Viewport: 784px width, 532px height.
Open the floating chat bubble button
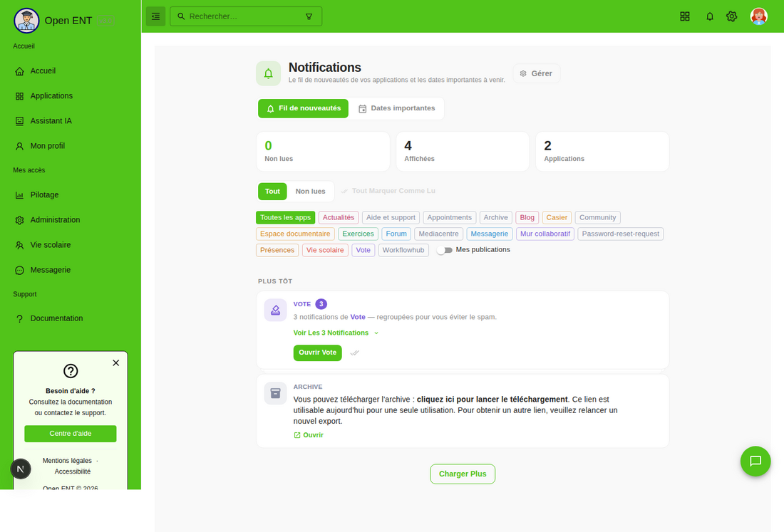(755, 461)
